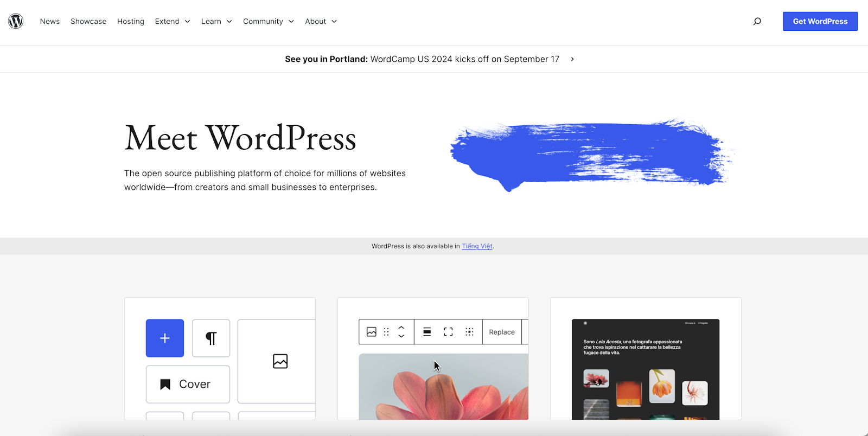Open the Community dropdown
Screen dimensions: 868x436
point(269,22)
